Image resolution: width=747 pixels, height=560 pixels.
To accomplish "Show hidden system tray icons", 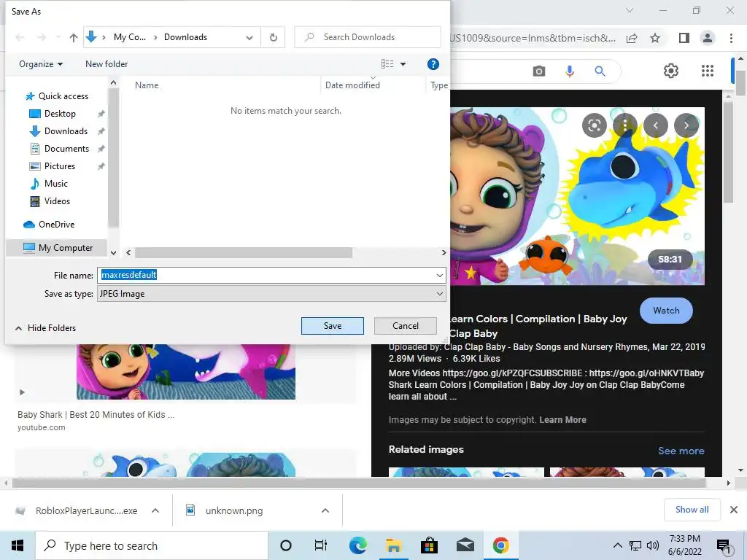I will pyautogui.click(x=617, y=545).
